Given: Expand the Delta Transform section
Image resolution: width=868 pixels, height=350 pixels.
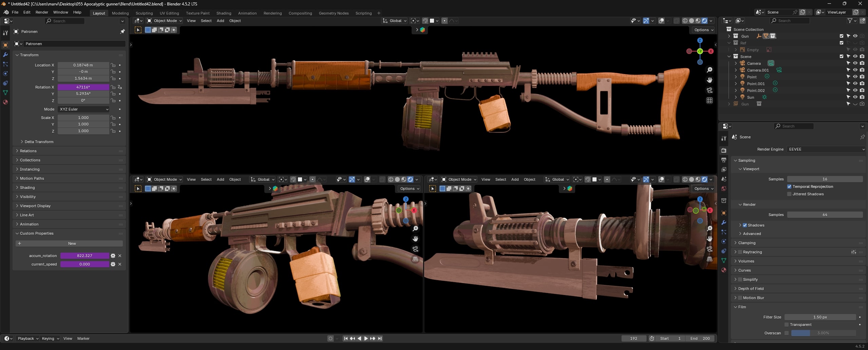Looking at the screenshot, I should [22, 142].
